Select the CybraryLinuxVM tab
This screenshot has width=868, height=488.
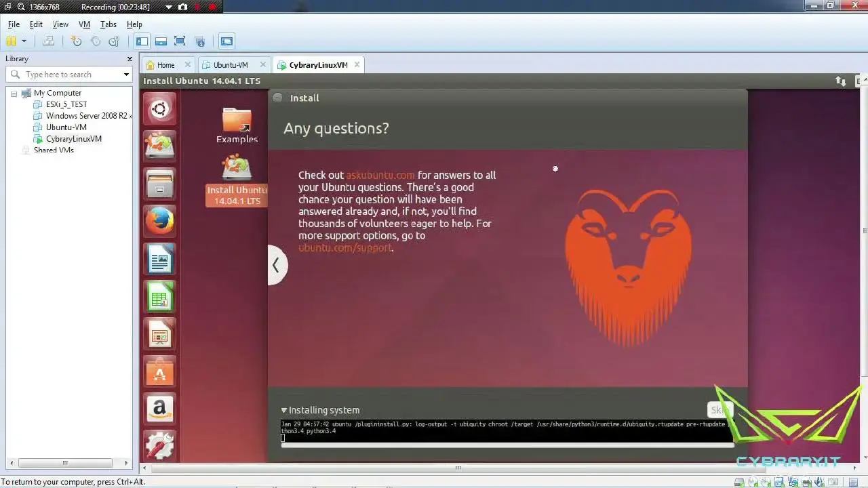(318, 65)
